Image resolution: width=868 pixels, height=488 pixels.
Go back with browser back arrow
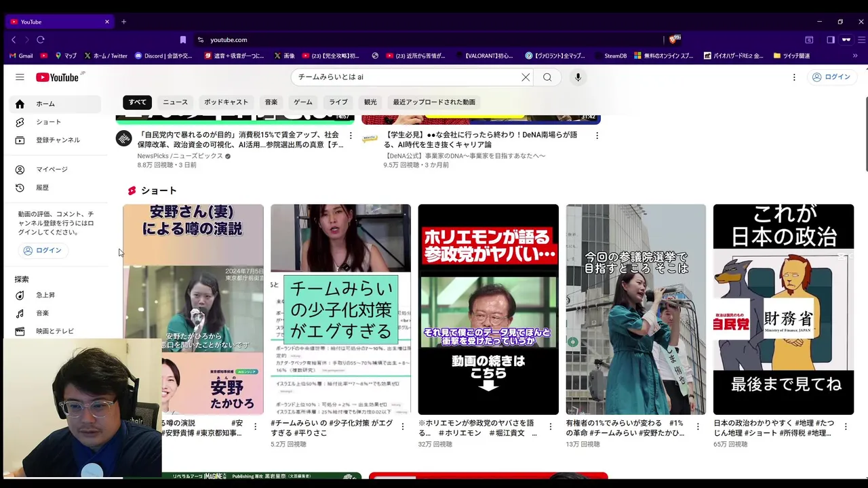tap(14, 39)
